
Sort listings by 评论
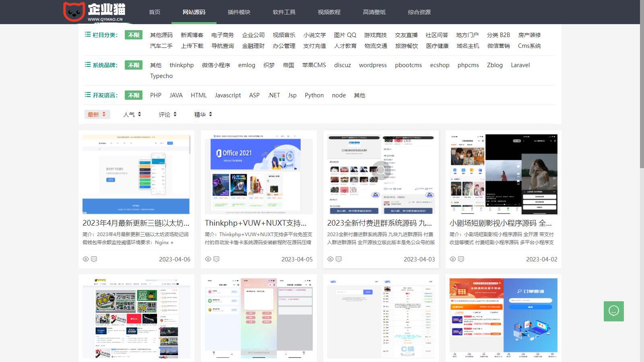(167, 115)
